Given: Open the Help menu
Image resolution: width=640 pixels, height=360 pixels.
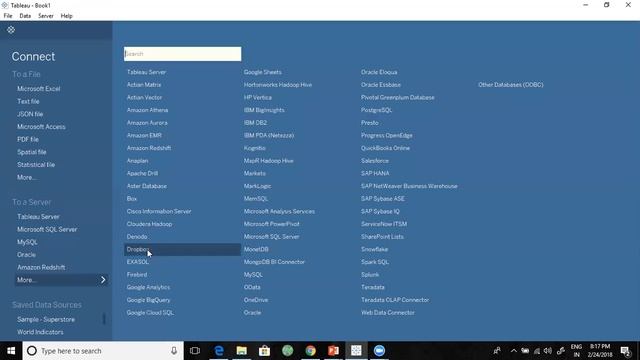Looking at the screenshot, I should click(x=67, y=16).
